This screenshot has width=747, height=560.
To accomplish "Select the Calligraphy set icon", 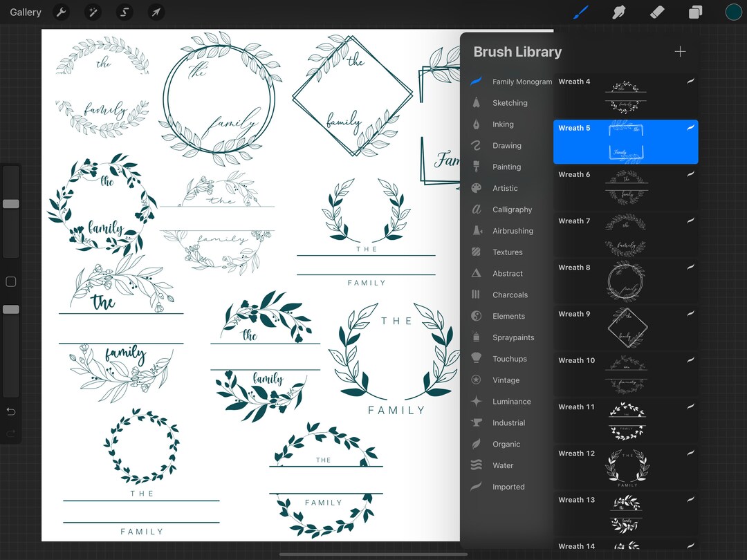I will pyautogui.click(x=476, y=209).
